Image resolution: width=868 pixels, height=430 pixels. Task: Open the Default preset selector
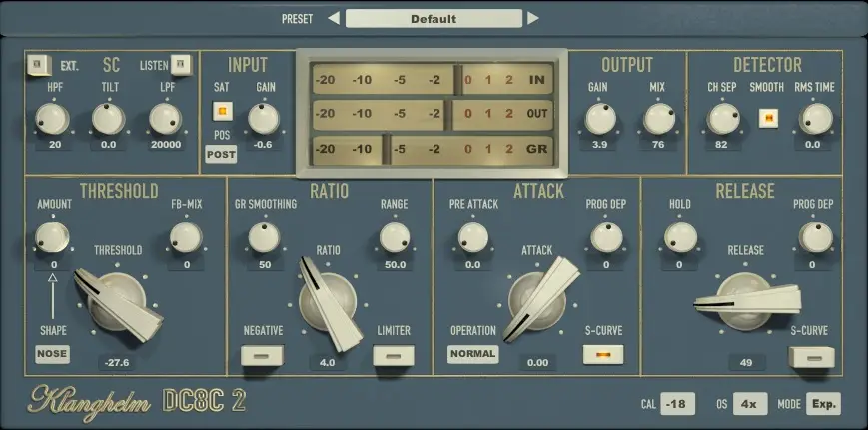coord(434,19)
